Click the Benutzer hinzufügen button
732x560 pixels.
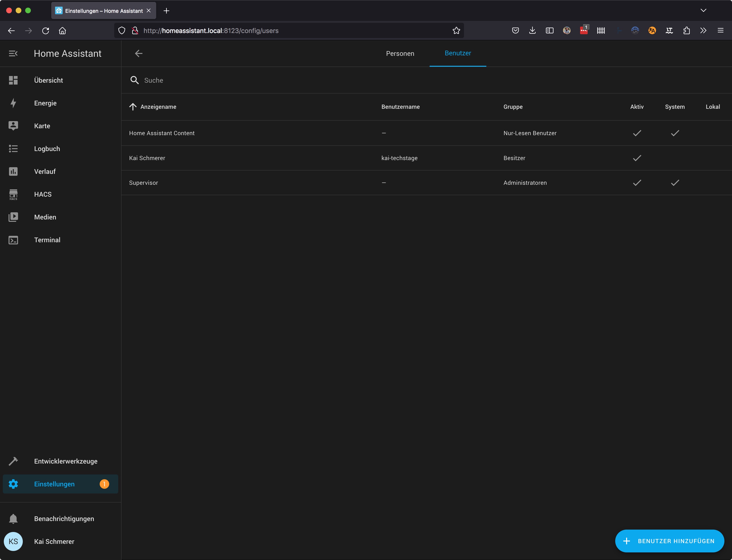[x=669, y=541]
